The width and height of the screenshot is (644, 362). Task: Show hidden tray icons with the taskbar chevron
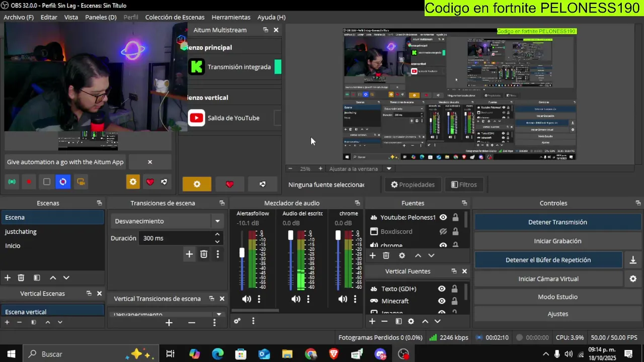[546, 354]
